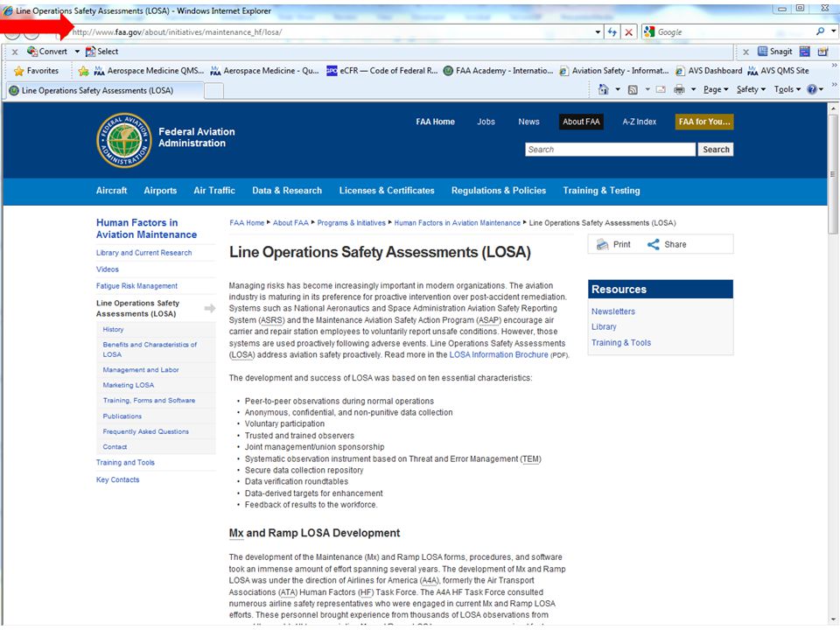Image resolution: width=840 pixels, height=630 pixels.
Task: Go to About FAA top link
Action: click(581, 122)
